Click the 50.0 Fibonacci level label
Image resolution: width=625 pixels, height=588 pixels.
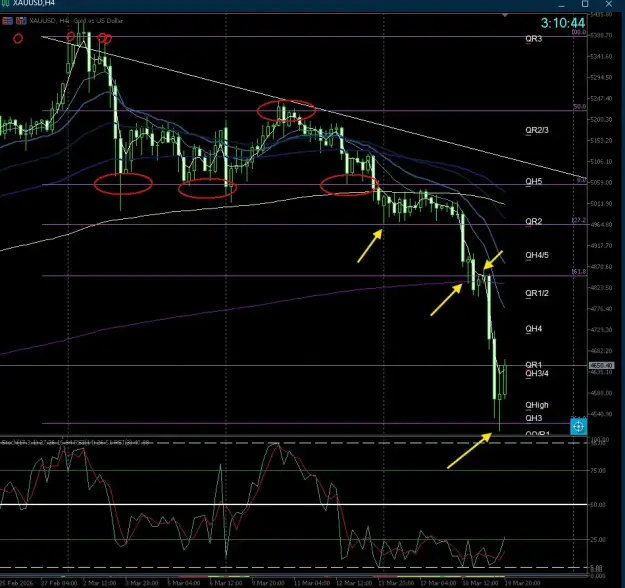580,107
